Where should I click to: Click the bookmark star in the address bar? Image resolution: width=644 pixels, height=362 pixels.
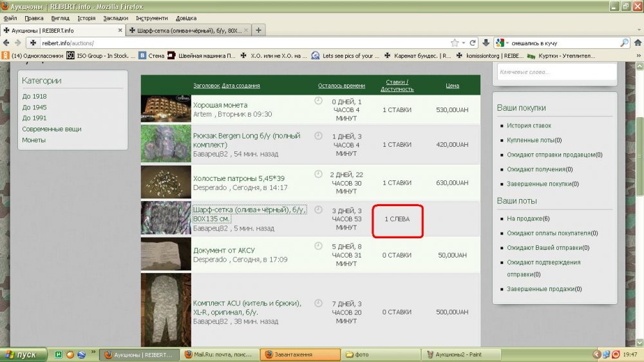(x=455, y=43)
